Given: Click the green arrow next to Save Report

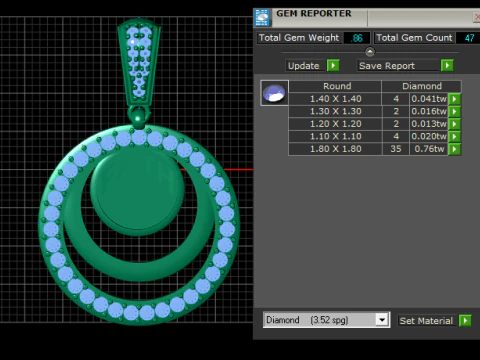Looking at the screenshot, I should (x=447, y=65).
